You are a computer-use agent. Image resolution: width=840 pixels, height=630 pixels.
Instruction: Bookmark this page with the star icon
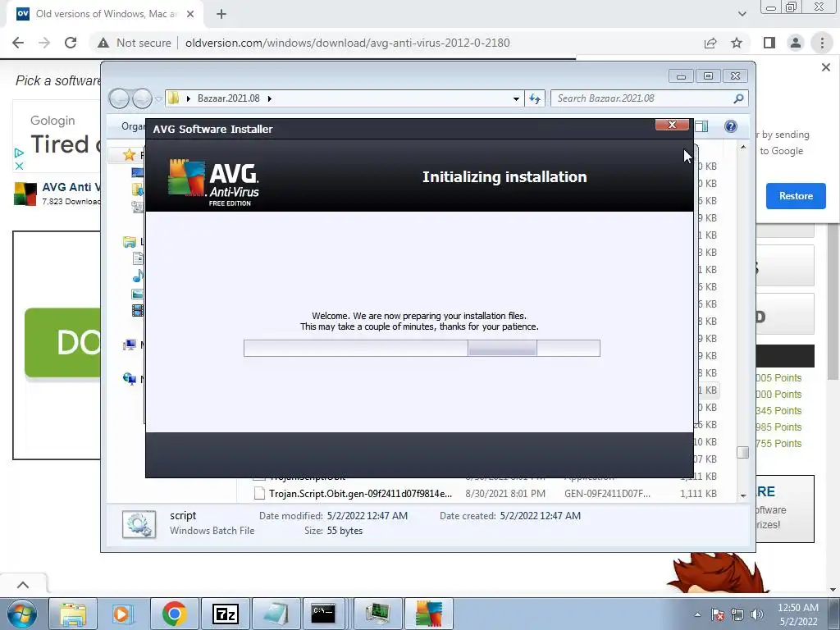(x=737, y=43)
